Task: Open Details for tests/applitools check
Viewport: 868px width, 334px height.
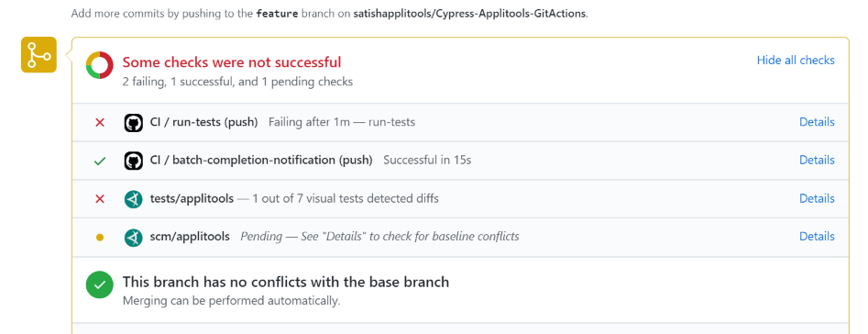Action: point(817,198)
